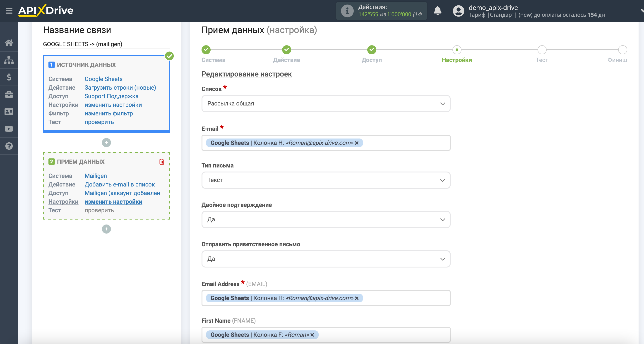Go to Доступ step
This screenshot has width=644, height=344.
372,50
